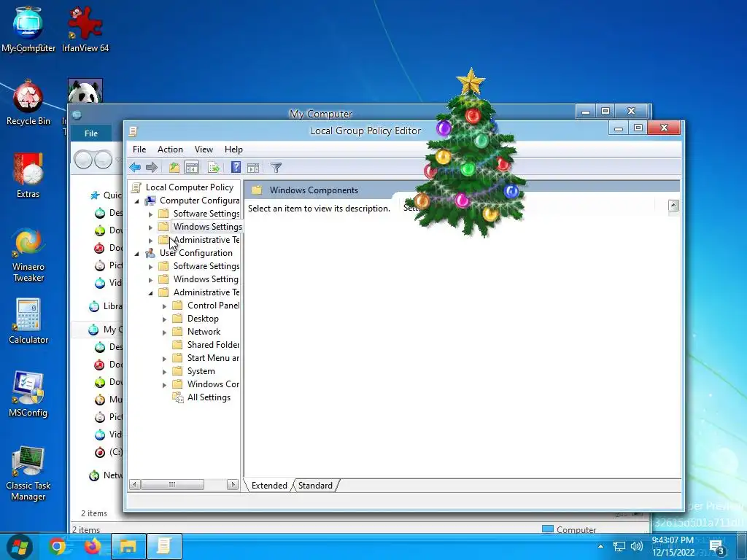Expand the System tree node
Screen dimensions: 747x560
164,372
